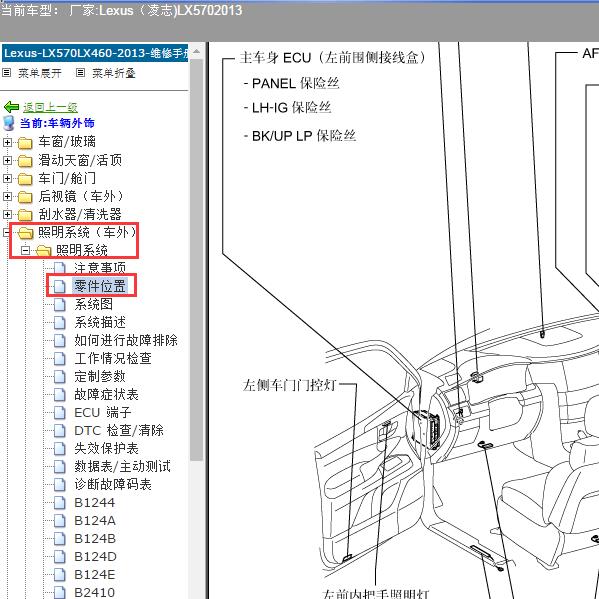Image resolution: width=599 pixels, height=599 pixels.
Task: Select the 后视镜（车外） folder icon
Action: pyautogui.click(x=25, y=197)
